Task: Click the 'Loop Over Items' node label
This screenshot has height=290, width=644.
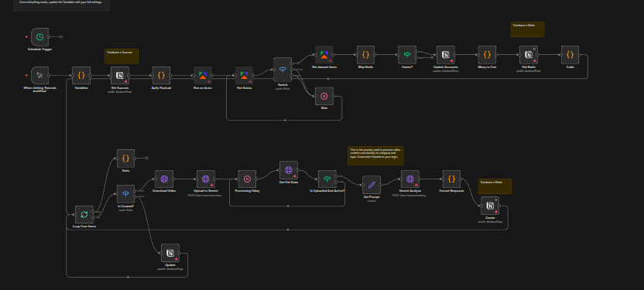Action: pos(84,227)
